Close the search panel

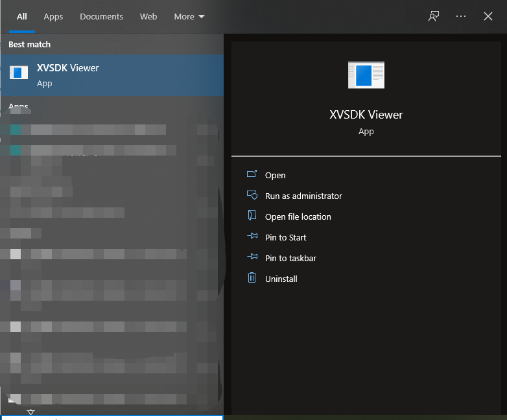point(488,16)
